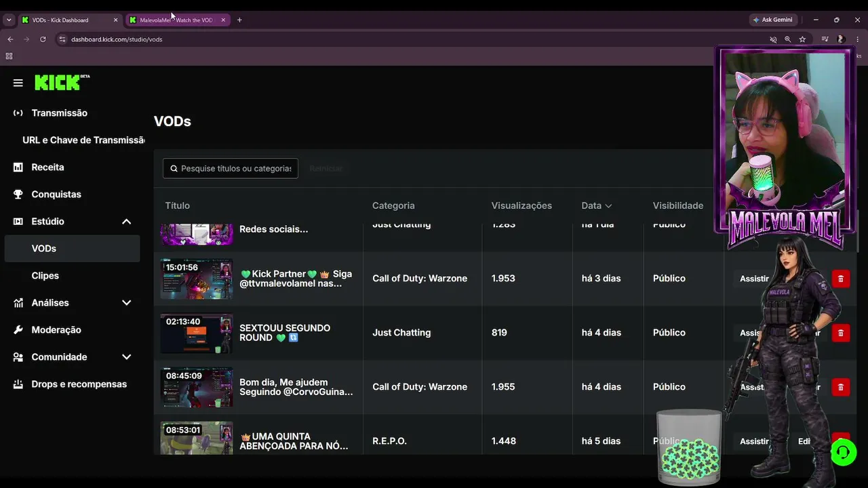Close the MalevolaMel Watch the VOD tab
This screenshot has height=488, width=868.
[223, 20]
